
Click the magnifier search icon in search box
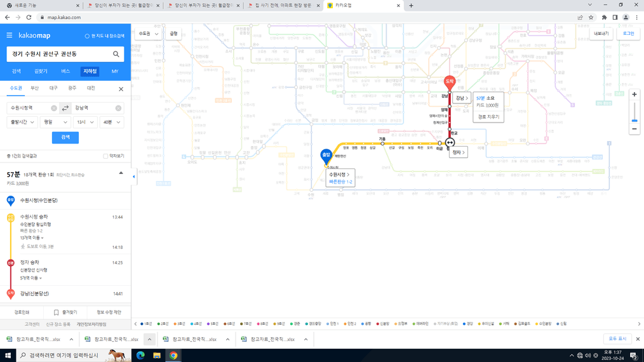point(116,54)
